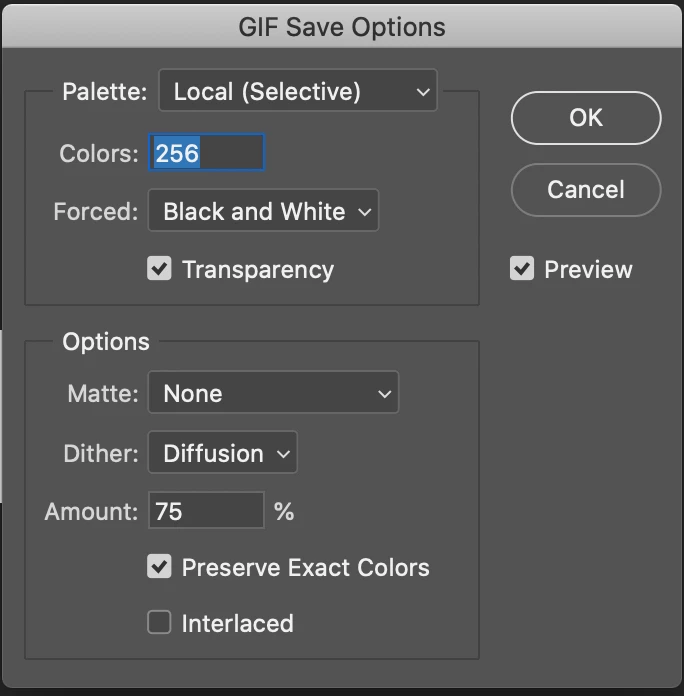Disable the Transparency checkbox
Viewport: 684px width, 696px height.
click(x=160, y=269)
